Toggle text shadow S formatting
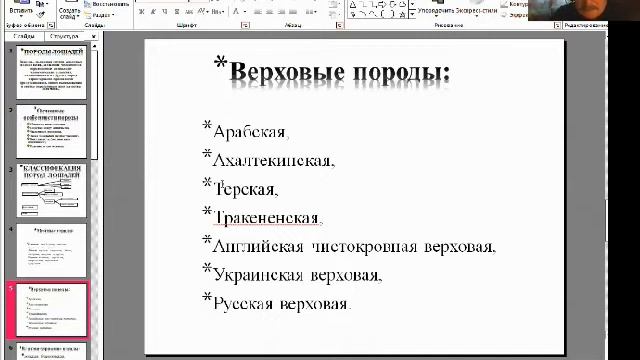This screenshot has height=360, width=640. pyautogui.click(x=176, y=12)
